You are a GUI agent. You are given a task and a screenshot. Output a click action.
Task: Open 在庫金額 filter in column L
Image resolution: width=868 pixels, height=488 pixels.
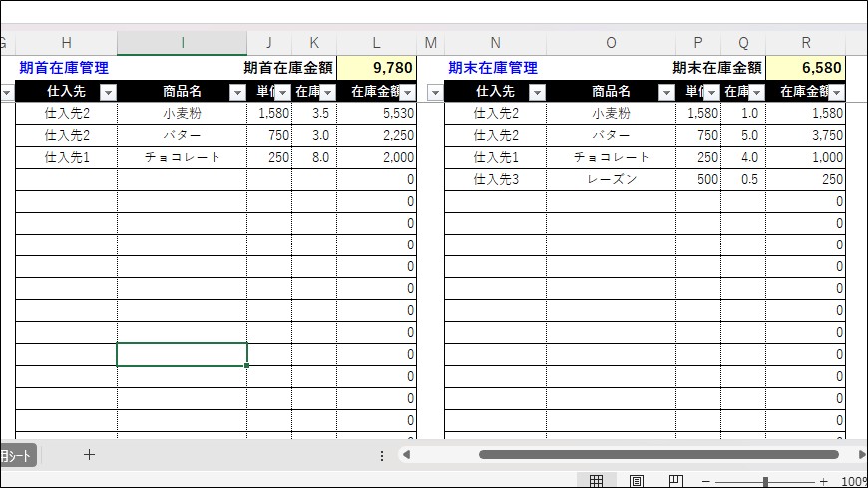407,92
